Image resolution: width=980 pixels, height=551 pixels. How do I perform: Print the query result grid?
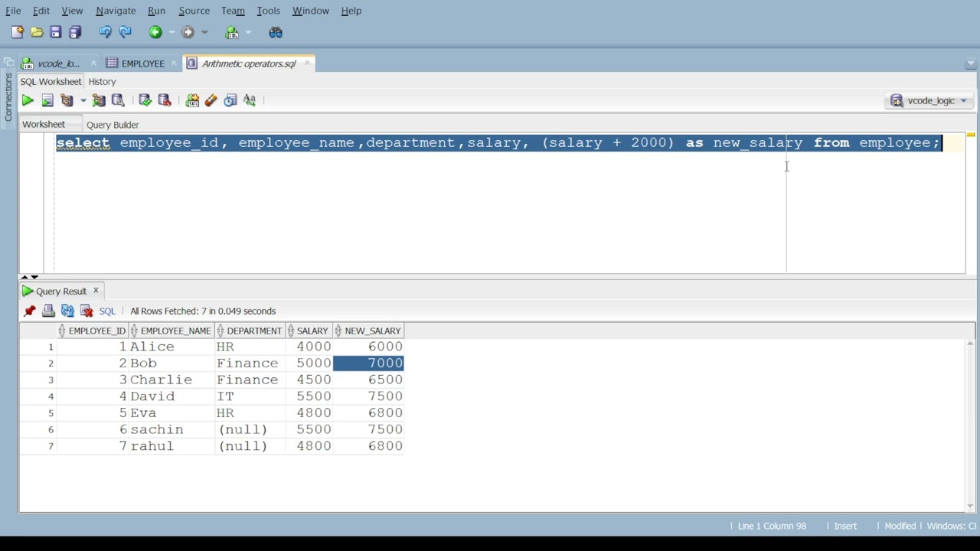click(x=48, y=311)
